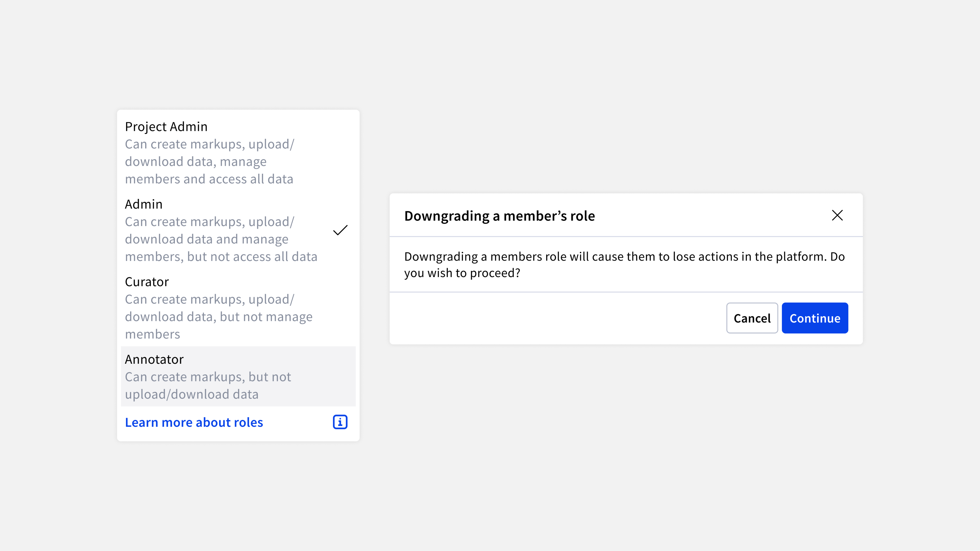Choose the Admin role option

pyautogui.click(x=144, y=204)
